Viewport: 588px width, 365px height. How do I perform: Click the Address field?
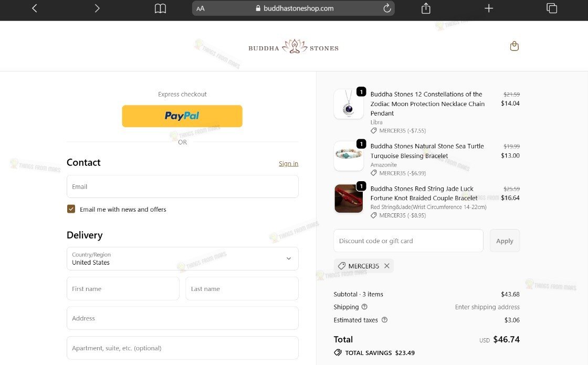(183, 318)
